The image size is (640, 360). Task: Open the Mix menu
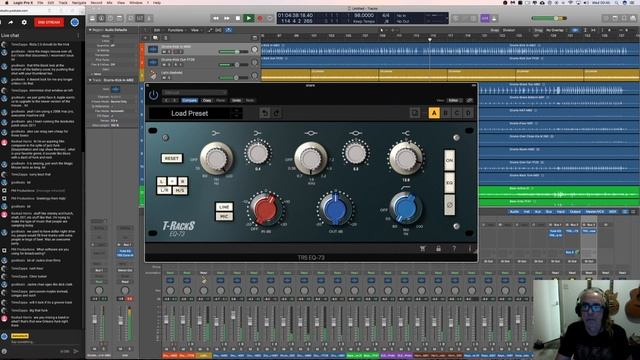point(109,2)
